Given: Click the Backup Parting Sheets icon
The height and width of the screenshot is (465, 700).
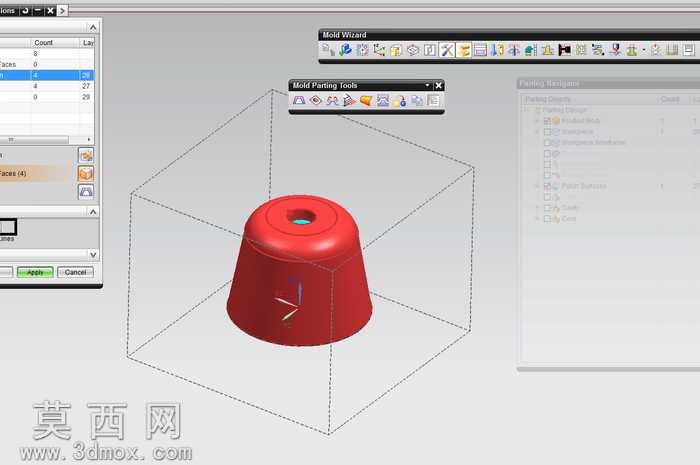Looking at the screenshot, I should pos(417,100).
